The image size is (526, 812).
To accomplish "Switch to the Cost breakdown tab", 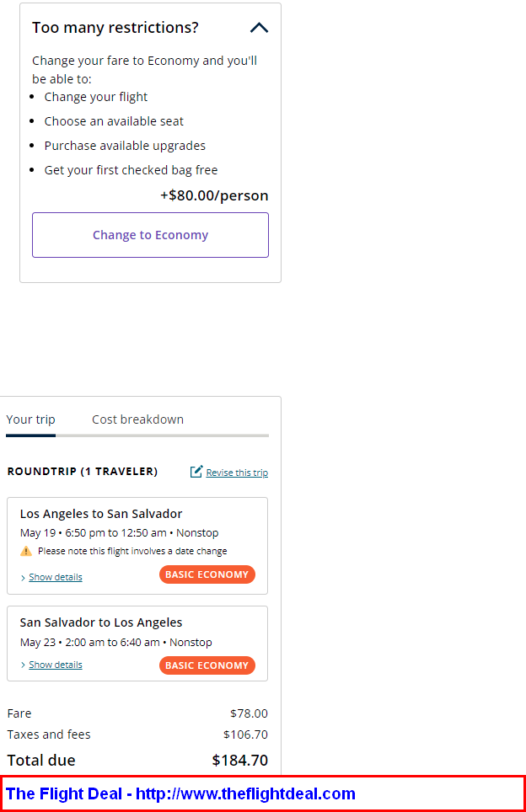I will 138,419.
